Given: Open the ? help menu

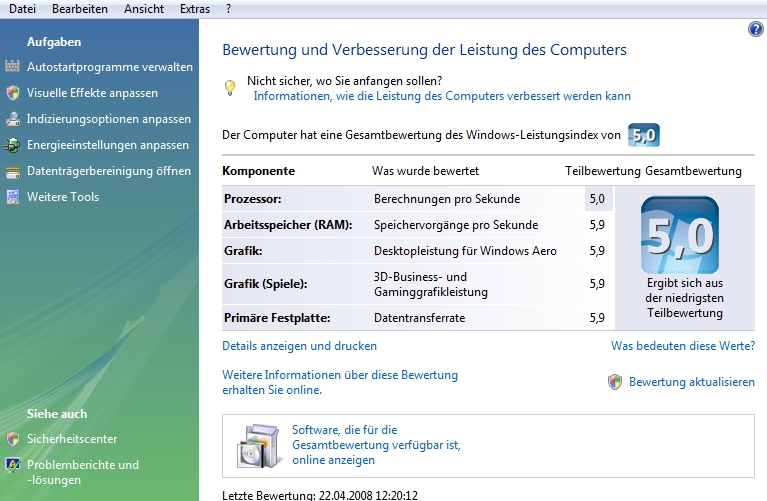Looking at the screenshot, I should 228,9.
